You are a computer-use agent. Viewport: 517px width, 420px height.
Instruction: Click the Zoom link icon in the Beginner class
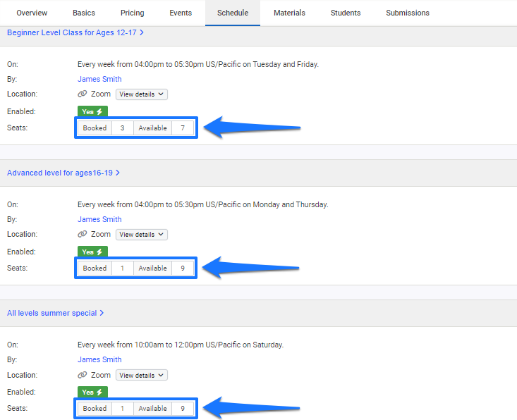click(82, 94)
